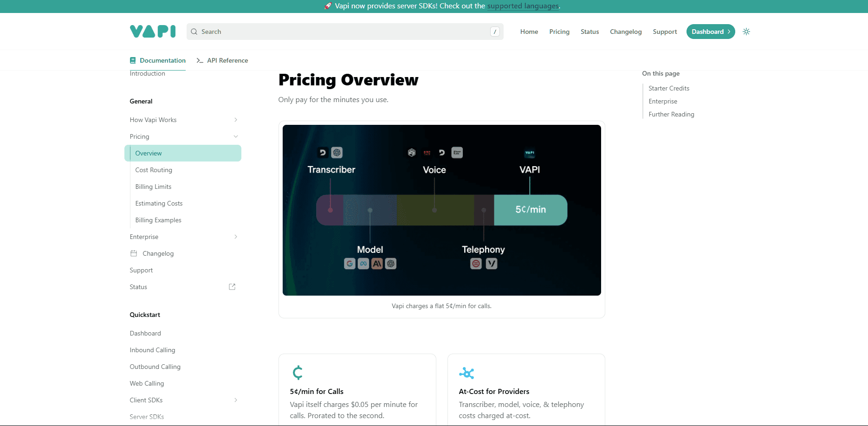Image resolution: width=868 pixels, height=426 pixels.
Task: Toggle the light/dark theme sun icon
Action: tap(746, 32)
